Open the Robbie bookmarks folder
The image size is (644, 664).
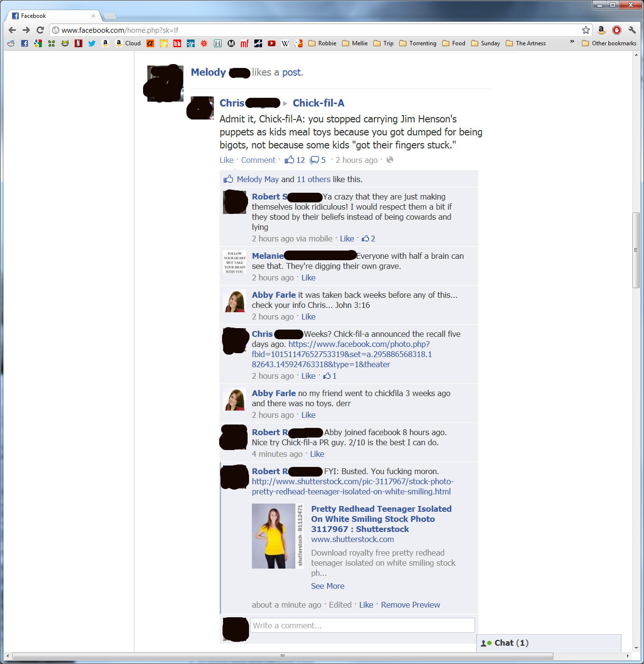[322, 43]
